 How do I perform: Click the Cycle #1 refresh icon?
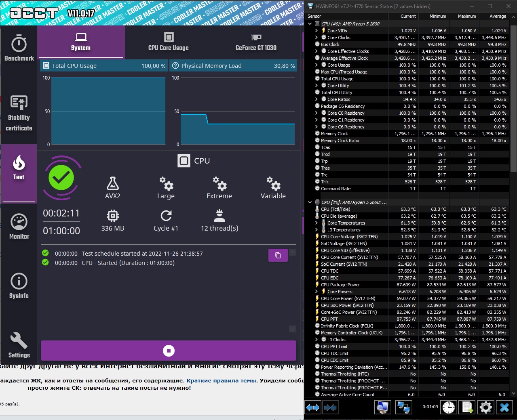click(166, 216)
